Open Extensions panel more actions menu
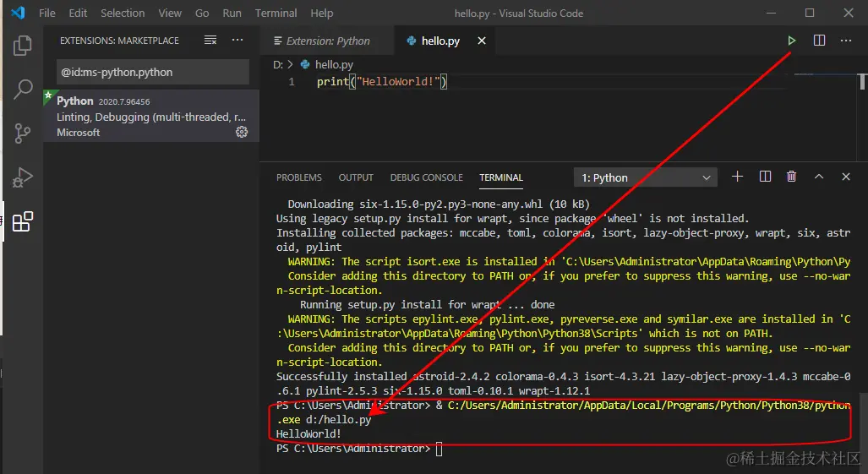This screenshot has width=868, height=474. click(237, 40)
